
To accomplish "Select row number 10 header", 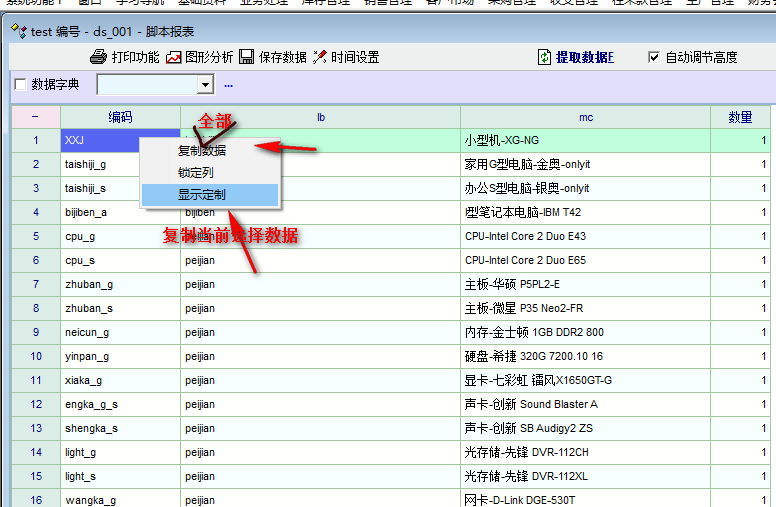I will 36,356.
